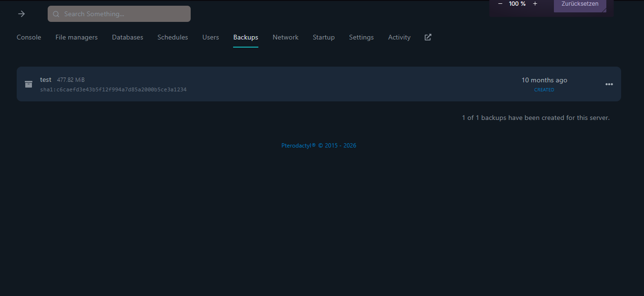Open the Users tab
644x296 pixels.
(x=211, y=37)
